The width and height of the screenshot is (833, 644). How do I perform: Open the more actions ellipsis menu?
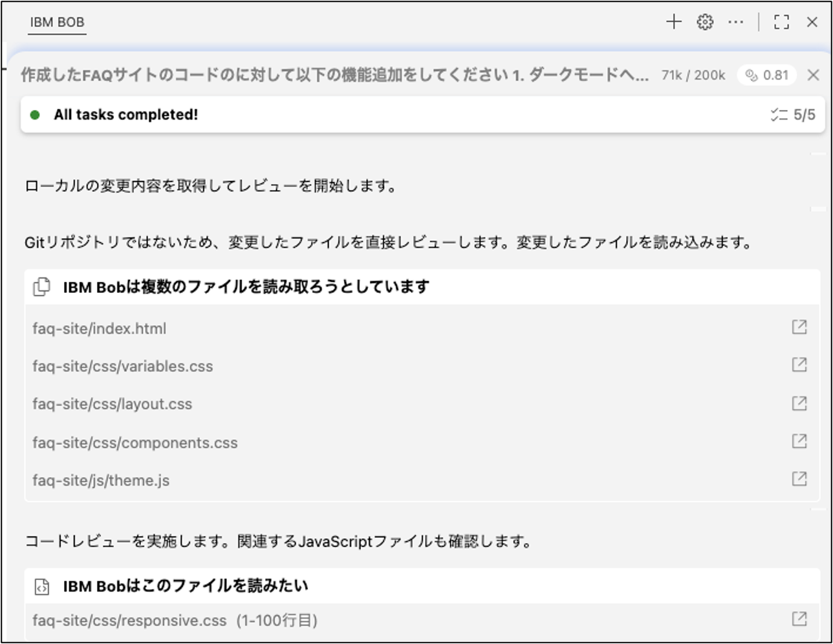click(x=736, y=22)
